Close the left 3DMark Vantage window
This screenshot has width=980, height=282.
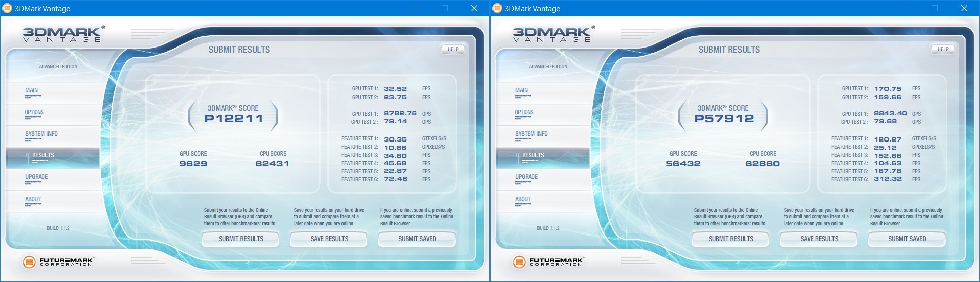474,8
